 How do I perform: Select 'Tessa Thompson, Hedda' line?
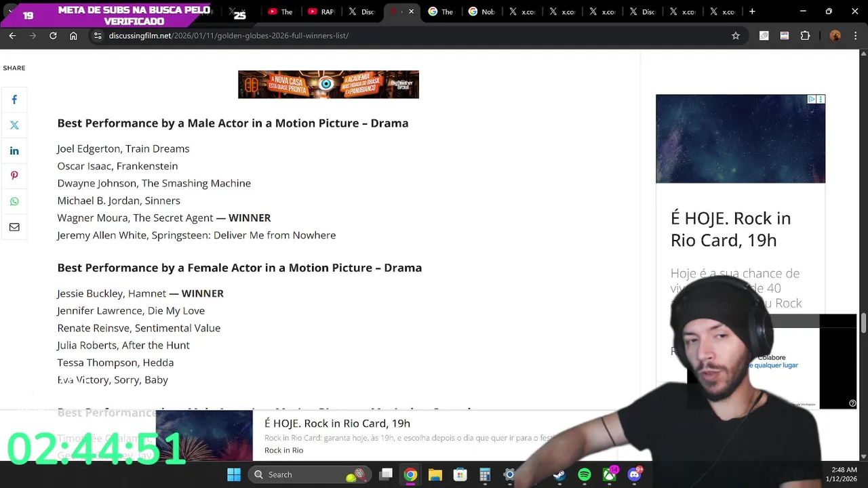(x=115, y=363)
